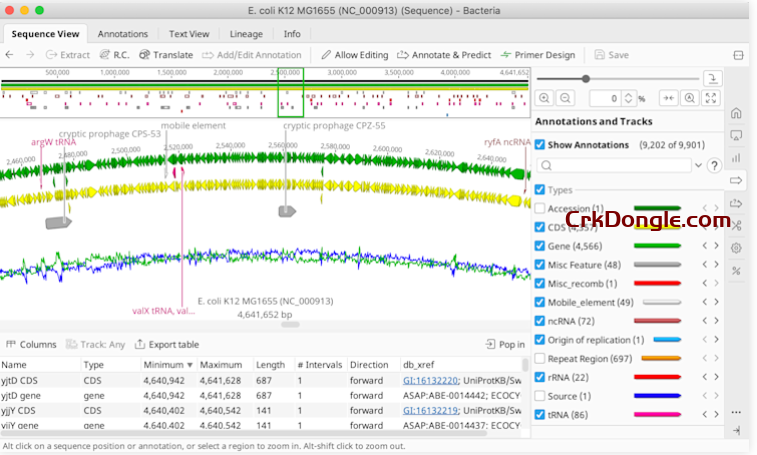
Task: Disable the Misc Feature (48) checkbox
Action: click(x=540, y=264)
